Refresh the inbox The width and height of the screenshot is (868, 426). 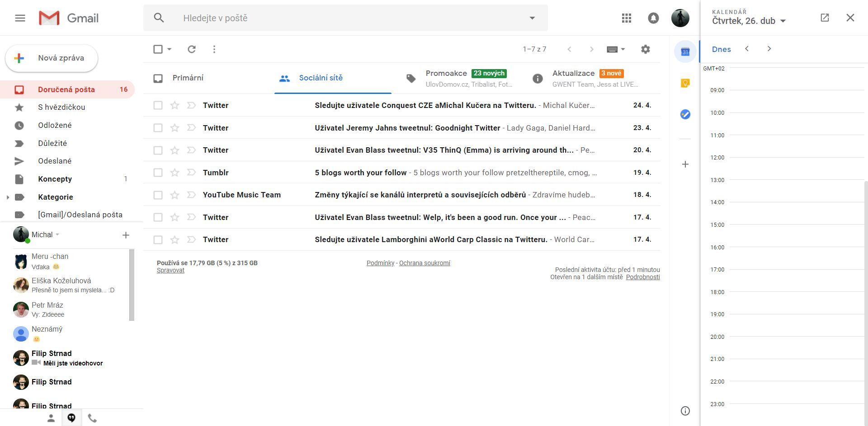click(x=191, y=49)
